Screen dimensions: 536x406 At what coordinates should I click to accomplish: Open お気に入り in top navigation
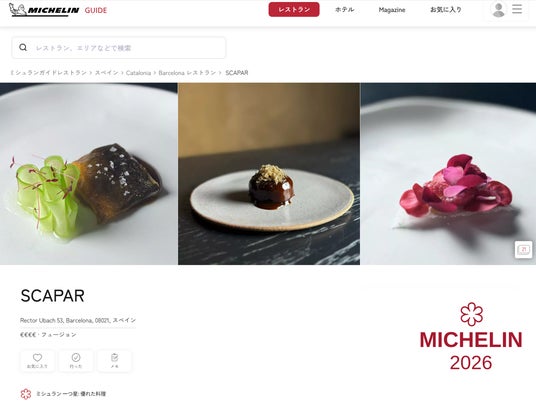tap(446, 10)
